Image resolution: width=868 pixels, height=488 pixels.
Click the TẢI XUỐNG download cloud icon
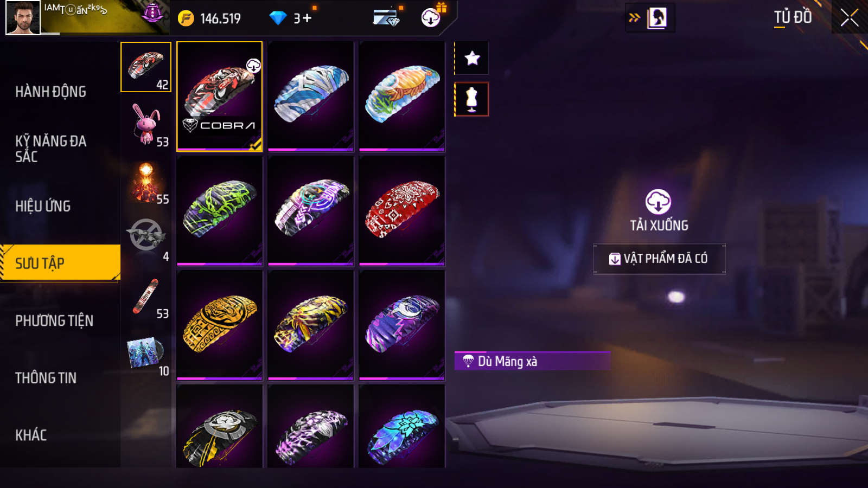tap(658, 202)
